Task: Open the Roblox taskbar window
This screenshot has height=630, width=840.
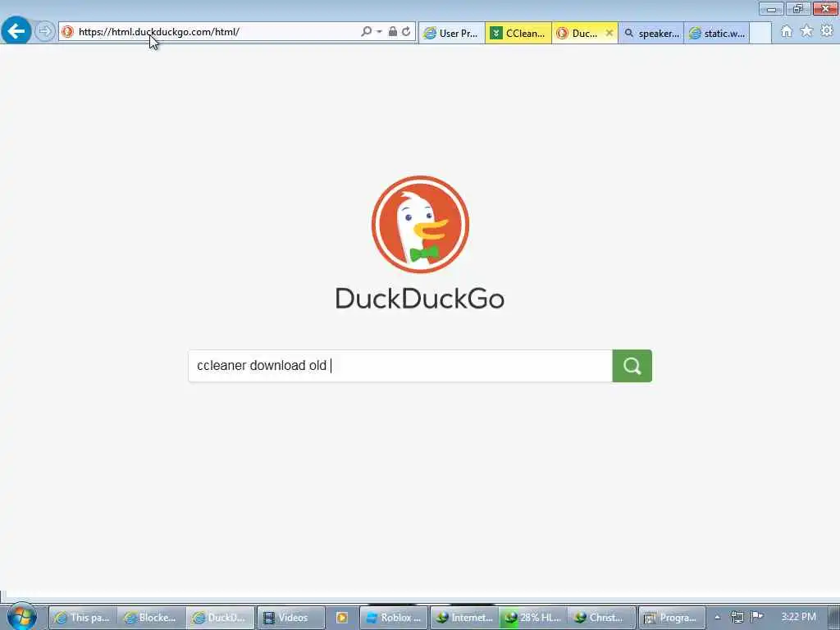Action: (x=394, y=618)
